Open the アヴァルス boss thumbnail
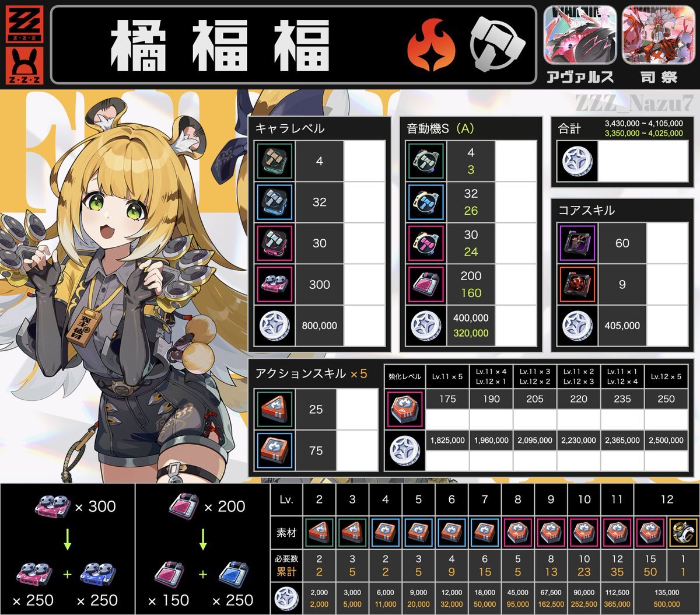This screenshot has width=700, height=615. coord(580,35)
